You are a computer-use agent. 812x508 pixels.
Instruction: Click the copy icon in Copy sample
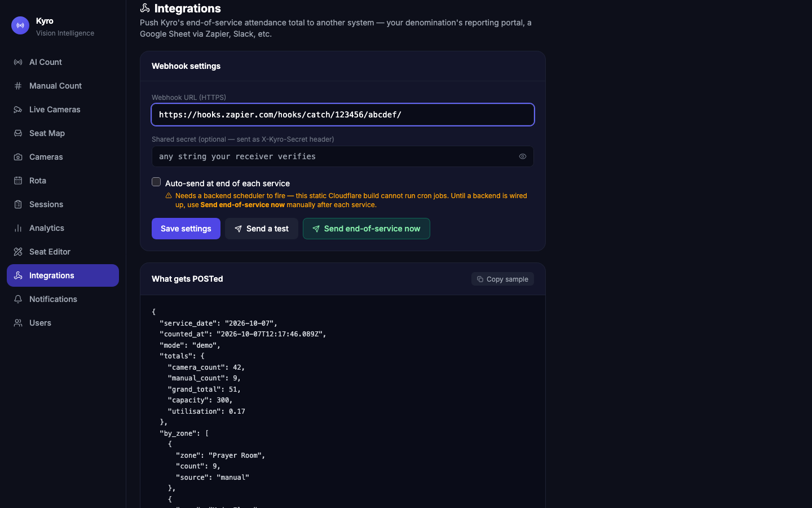click(480, 279)
